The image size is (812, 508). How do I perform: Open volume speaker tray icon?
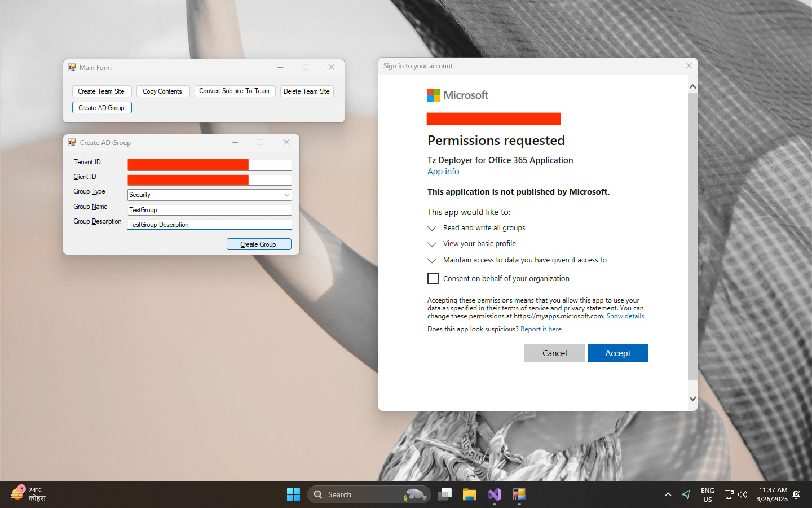point(743,494)
